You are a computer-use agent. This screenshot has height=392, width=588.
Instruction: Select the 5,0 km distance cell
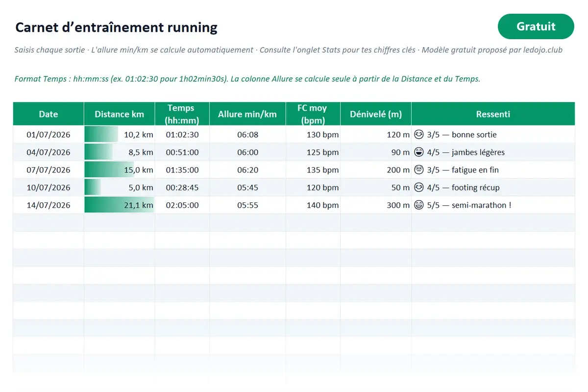[x=120, y=188]
